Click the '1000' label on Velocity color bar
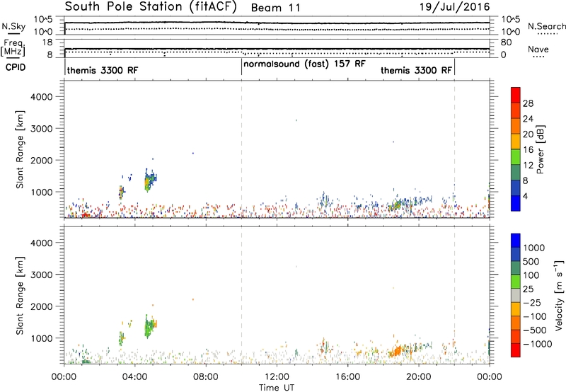 tap(534, 248)
